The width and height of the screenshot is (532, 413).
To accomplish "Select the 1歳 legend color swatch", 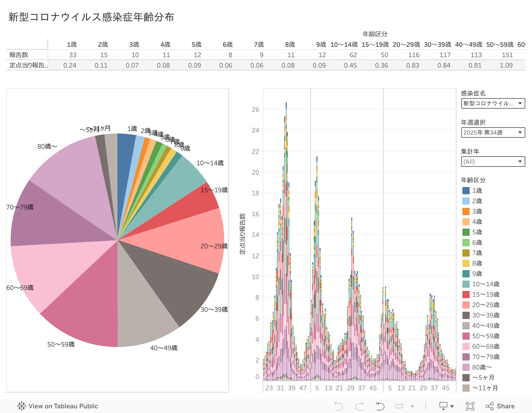I will [x=466, y=191].
